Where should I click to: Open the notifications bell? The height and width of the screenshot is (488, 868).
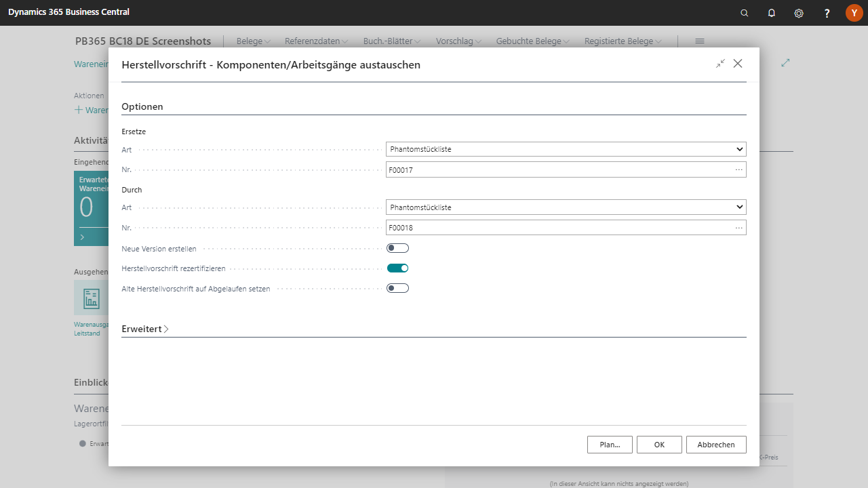tap(772, 13)
